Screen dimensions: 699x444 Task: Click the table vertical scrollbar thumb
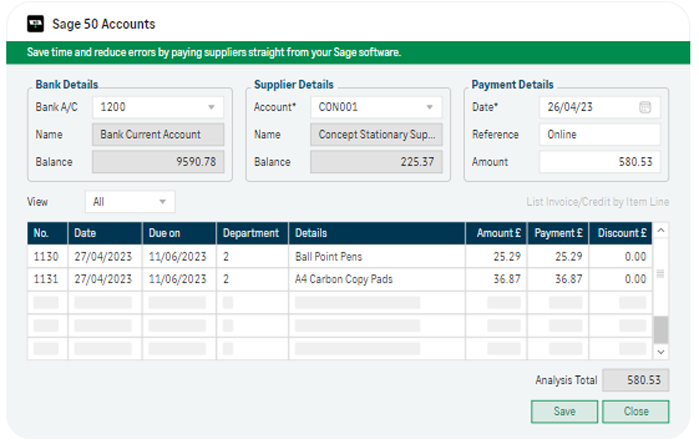point(661,329)
